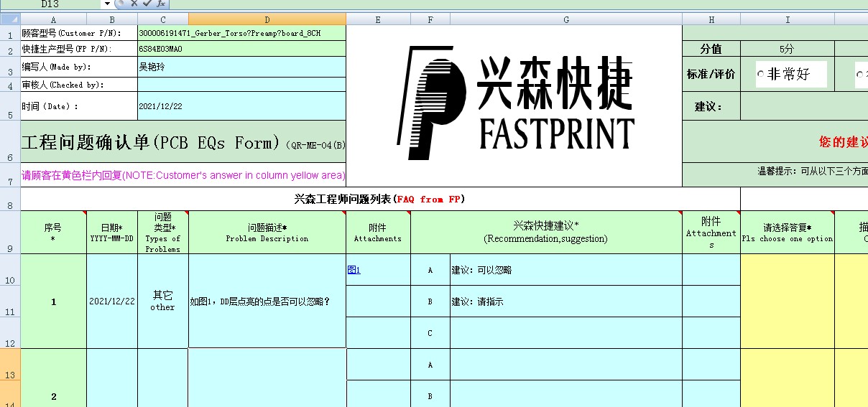Select row 13 header
This screenshot has width=868, height=407.
[10, 365]
